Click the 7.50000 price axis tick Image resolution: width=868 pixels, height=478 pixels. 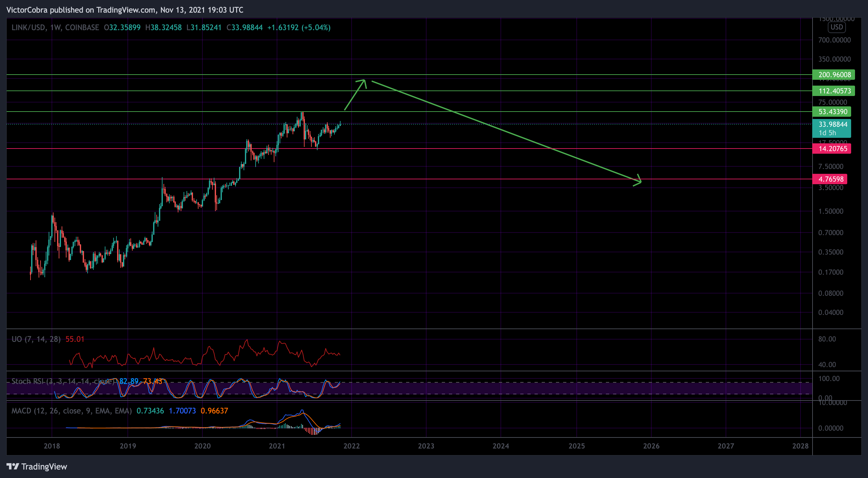click(831, 167)
